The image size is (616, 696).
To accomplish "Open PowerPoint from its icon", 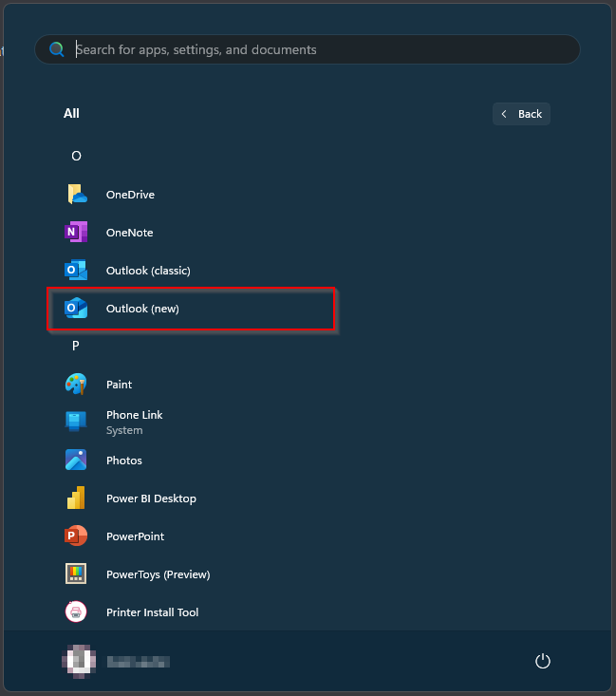I will coord(76,536).
